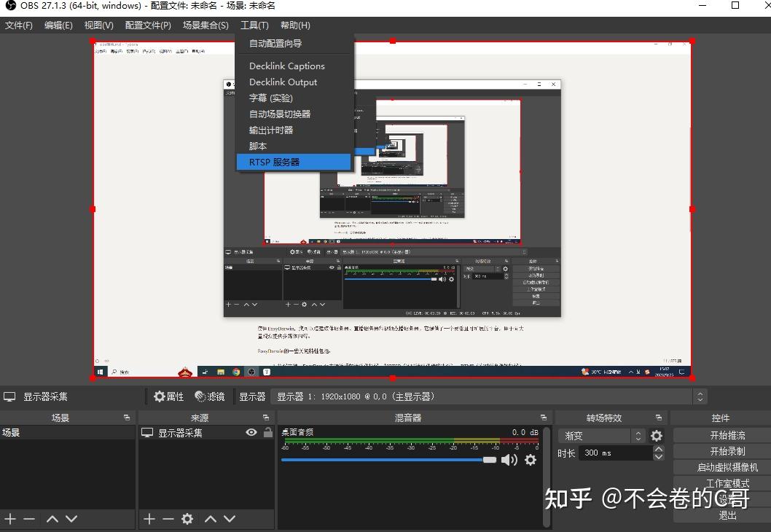Move 显示器采集 source up with the arrow icon
This screenshot has width=771, height=532.
tap(211, 519)
